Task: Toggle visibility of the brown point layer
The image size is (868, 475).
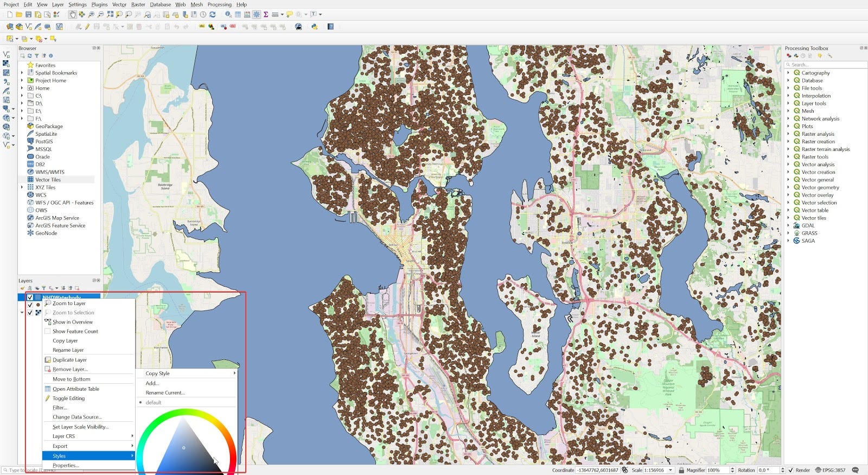Action: (30, 305)
